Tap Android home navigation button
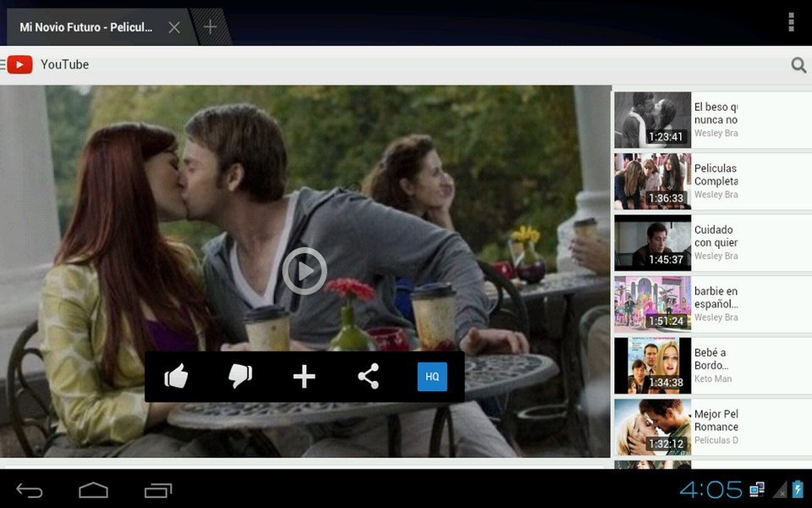Viewport: 812px width, 508px height. click(x=93, y=490)
